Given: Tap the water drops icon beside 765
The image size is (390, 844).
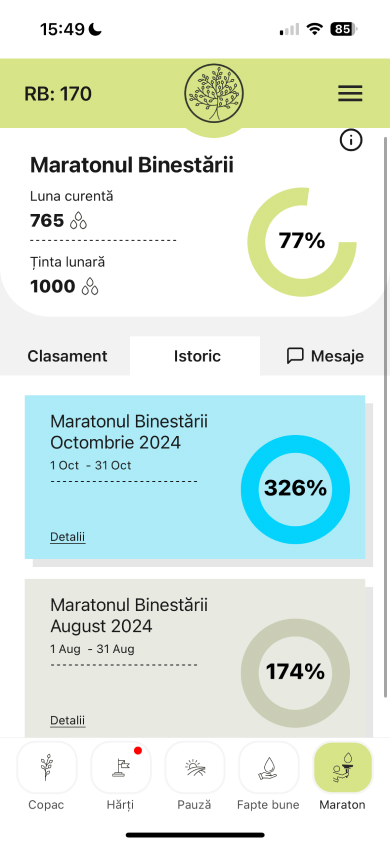Looking at the screenshot, I should (79, 221).
